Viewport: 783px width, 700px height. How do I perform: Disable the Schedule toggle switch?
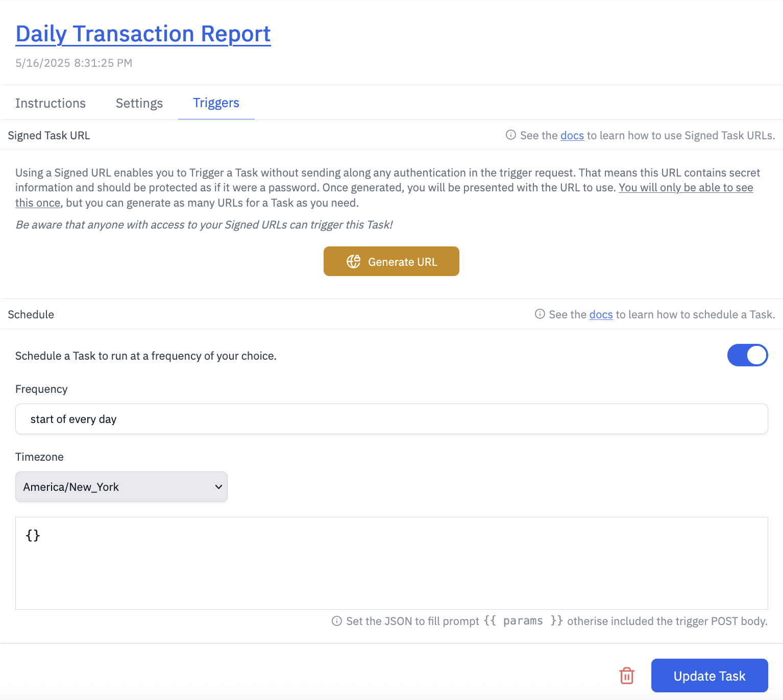[747, 355]
